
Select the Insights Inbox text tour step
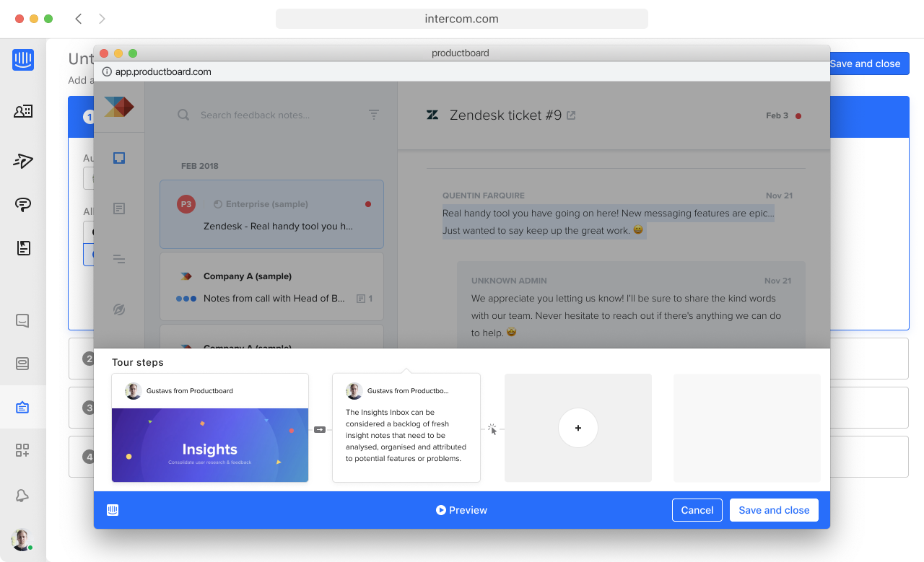406,428
